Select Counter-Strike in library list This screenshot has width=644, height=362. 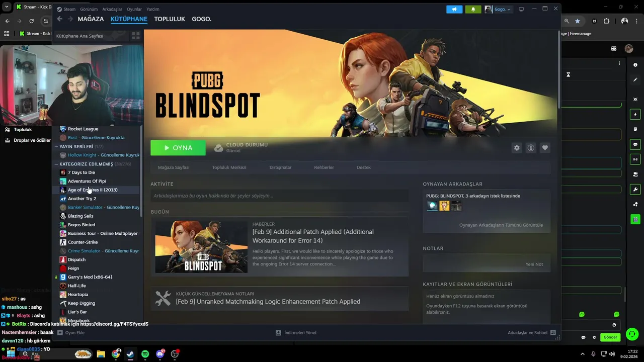pos(83,242)
